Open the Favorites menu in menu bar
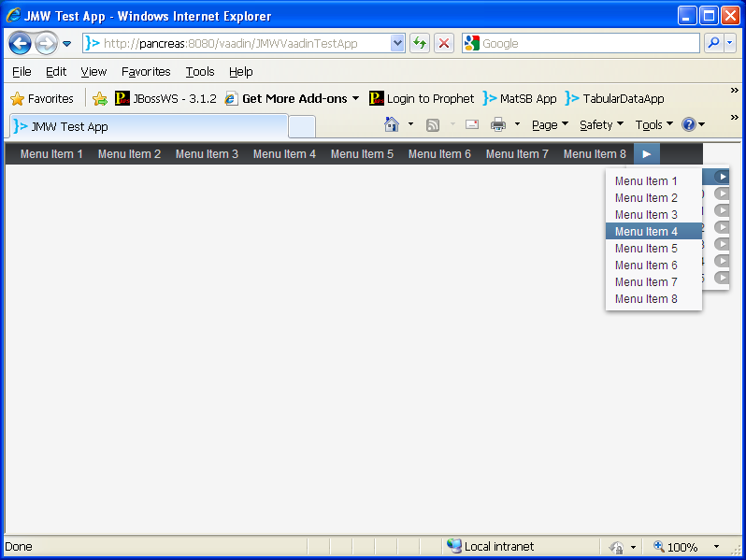The image size is (746, 560). 146,71
